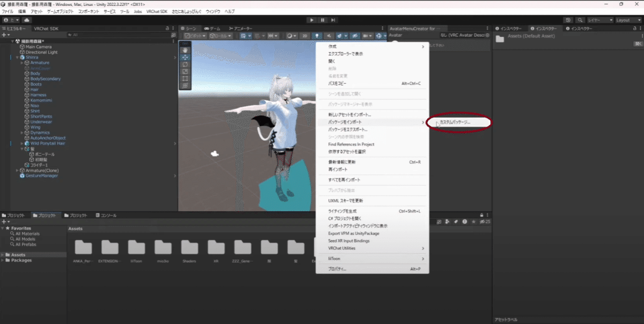Select ShortPants object in hierarchy
644x324 pixels.
point(41,117)
